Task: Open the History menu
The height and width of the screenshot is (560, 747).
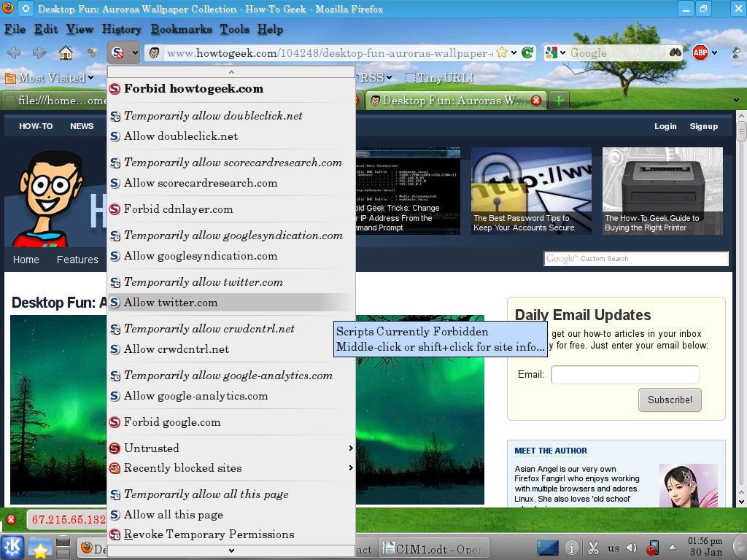Action: coord(122,29)
